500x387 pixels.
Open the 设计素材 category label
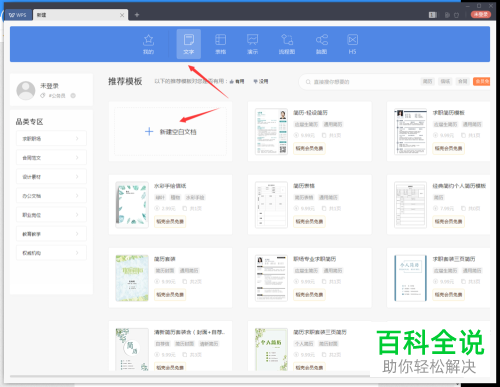32,177
